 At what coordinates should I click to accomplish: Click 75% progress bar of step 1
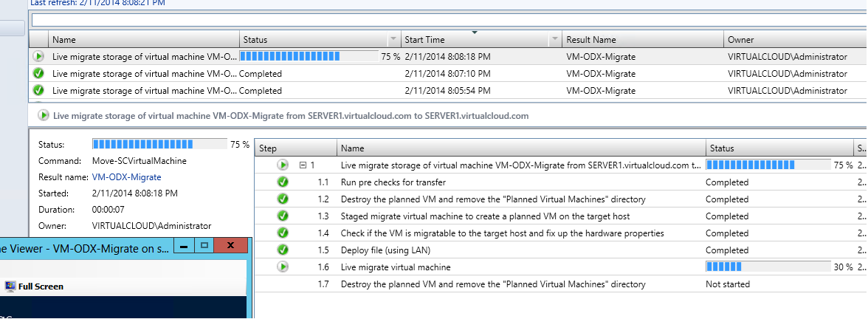click(768, 165)
